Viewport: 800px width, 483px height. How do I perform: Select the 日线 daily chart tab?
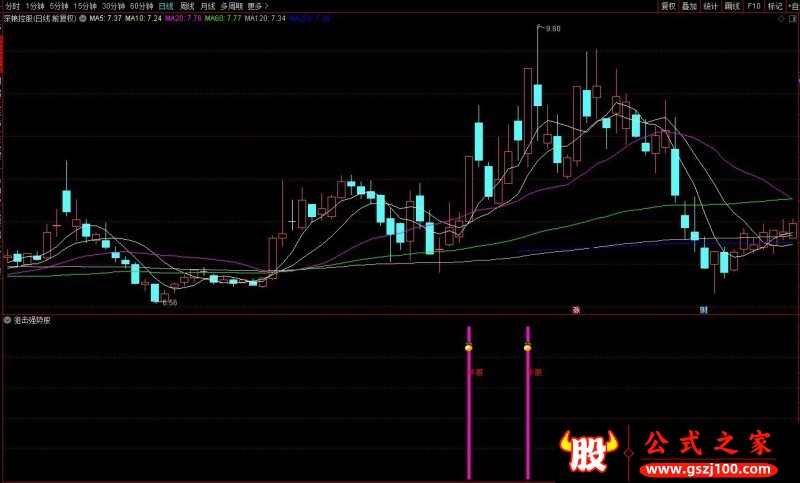click(166, 6)
